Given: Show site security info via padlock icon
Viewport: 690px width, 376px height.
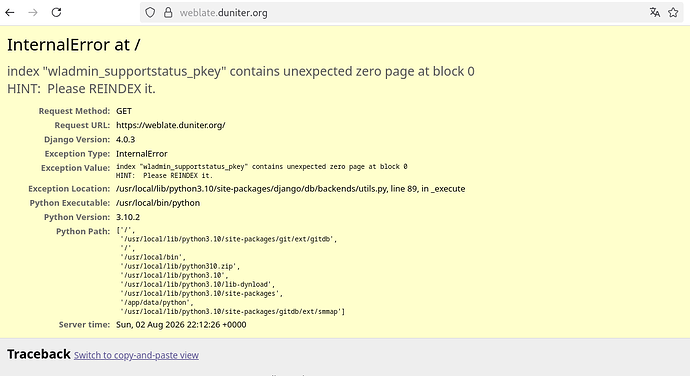Looking at the screenshot, I should [x=168, y=13].
